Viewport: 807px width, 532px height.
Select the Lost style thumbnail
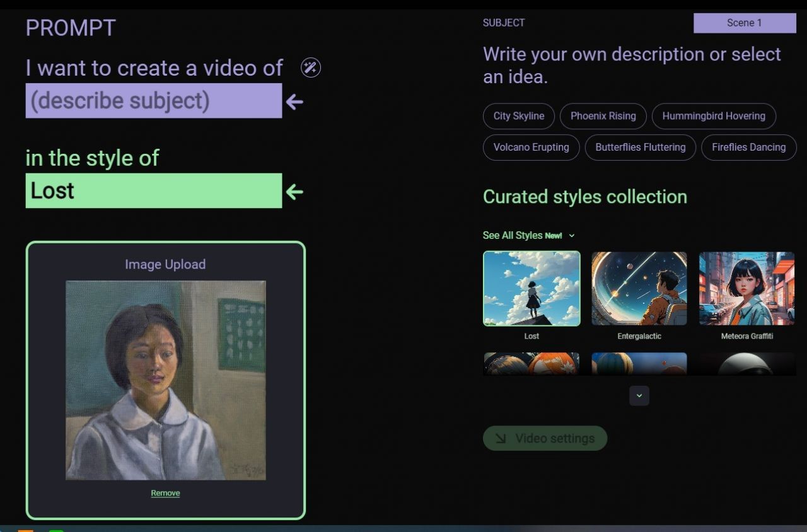[x=531, y=289]
